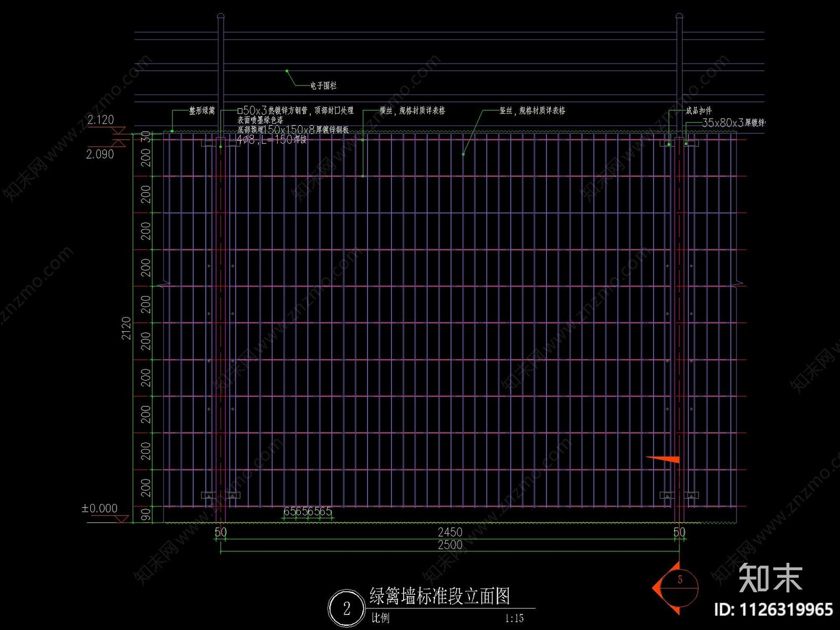Select the 比例 scale label
This screenshot has width=840, height=630.
tap(381, 618)
